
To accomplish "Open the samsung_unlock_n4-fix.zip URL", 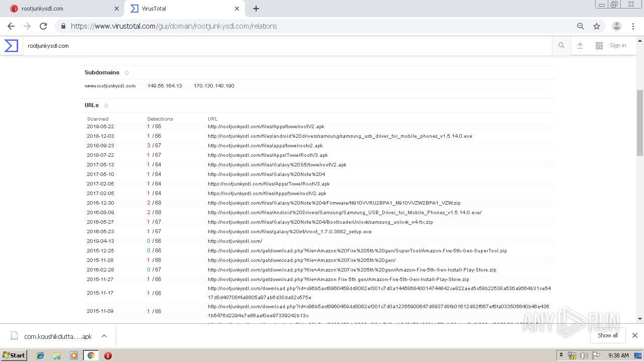I will coord(320,222).
